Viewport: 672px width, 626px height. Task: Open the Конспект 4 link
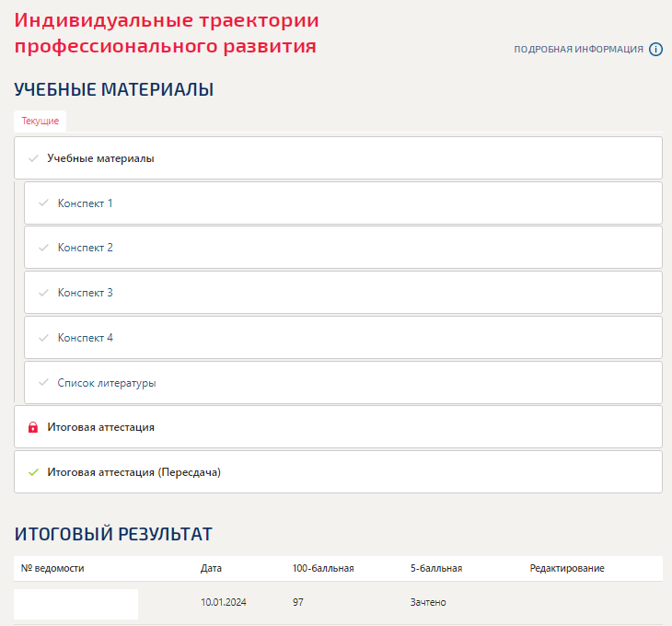click(86, 338)
